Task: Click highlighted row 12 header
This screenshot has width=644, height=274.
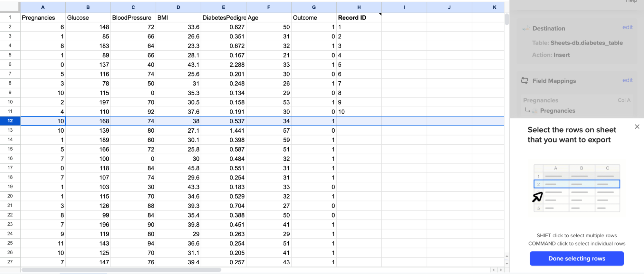Action: pos(10,121)
